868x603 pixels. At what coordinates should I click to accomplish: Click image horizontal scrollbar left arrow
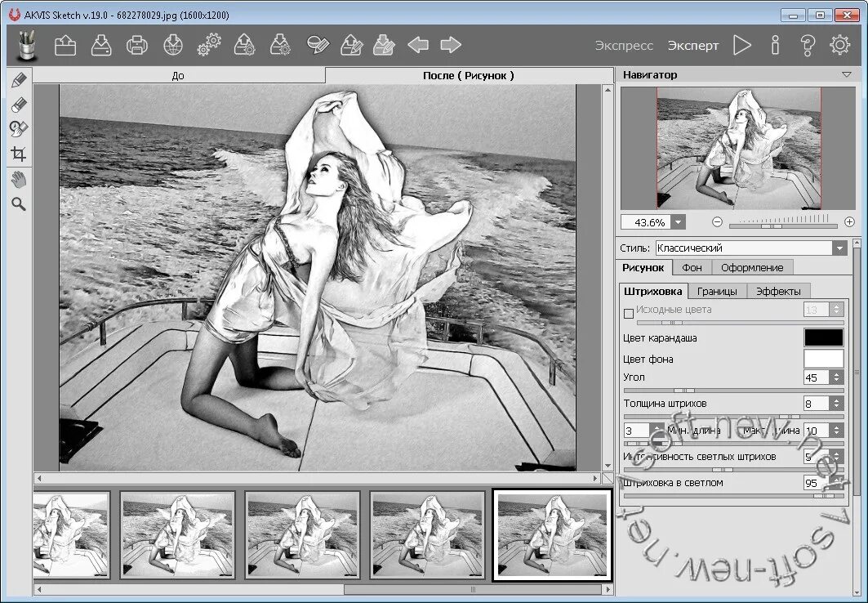click(x=38, y=478)
